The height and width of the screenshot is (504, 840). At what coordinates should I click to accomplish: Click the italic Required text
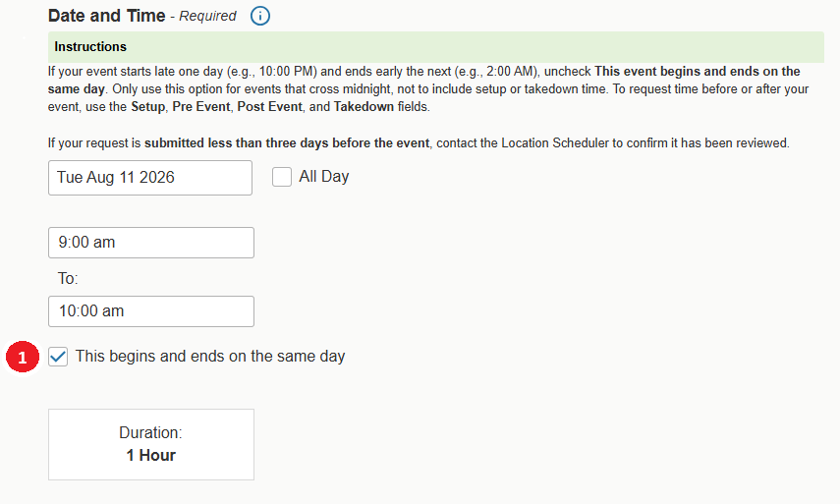pos(207,16)
